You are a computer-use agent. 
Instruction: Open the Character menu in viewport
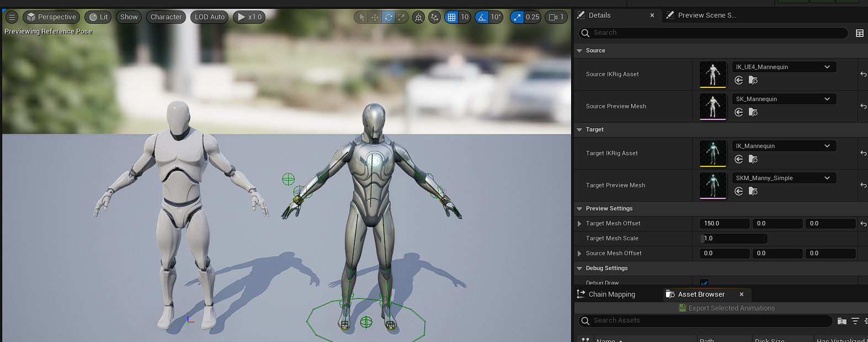(166, 17)
